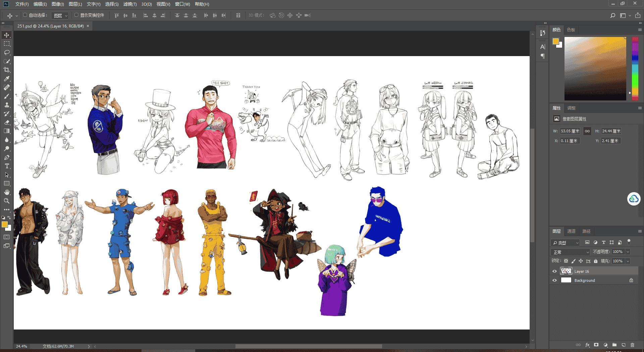This screenshot has height=352, width=644.
Task: Open the Move tool preset picker arrow
Action: click(x=17, y=16)
